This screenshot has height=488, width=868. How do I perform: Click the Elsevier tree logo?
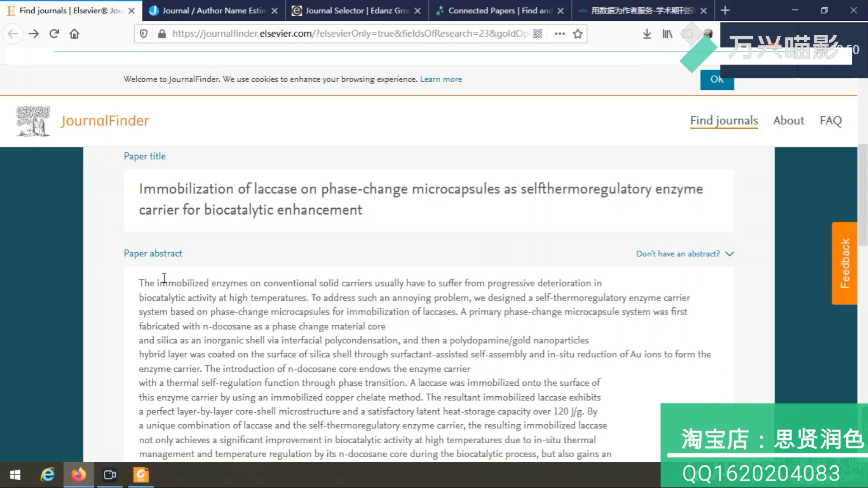click(33, 121)
